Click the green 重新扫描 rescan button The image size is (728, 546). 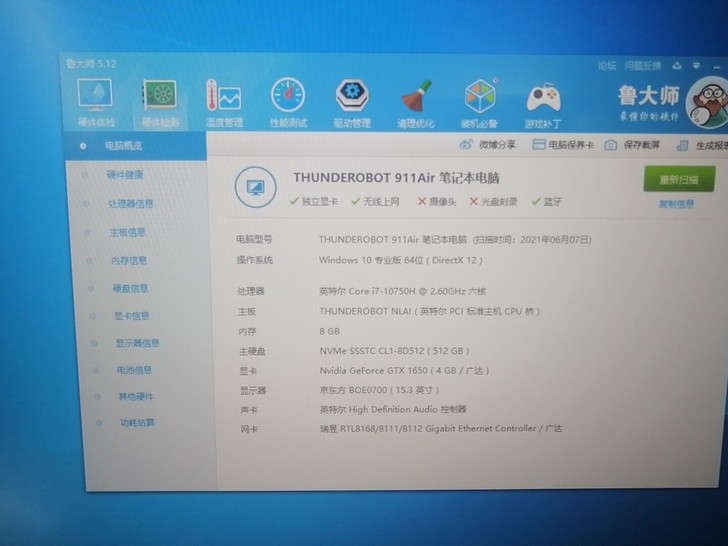click(679, 179)
